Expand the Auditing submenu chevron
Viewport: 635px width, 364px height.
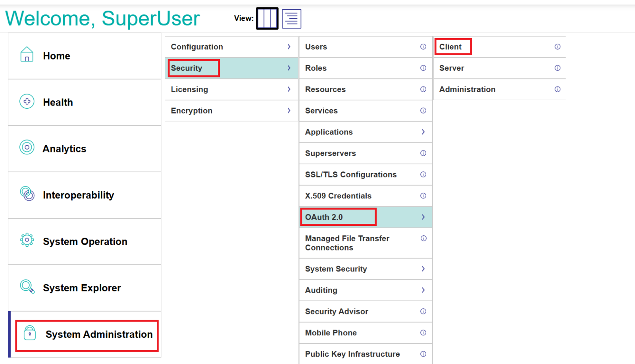pos(423,290)
